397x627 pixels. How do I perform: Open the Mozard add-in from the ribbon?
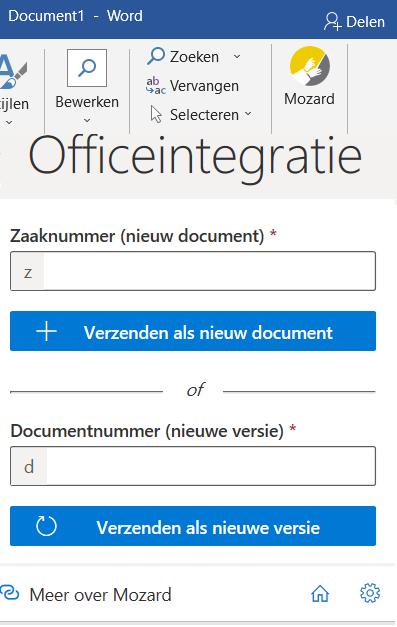(x=309, y=77)
